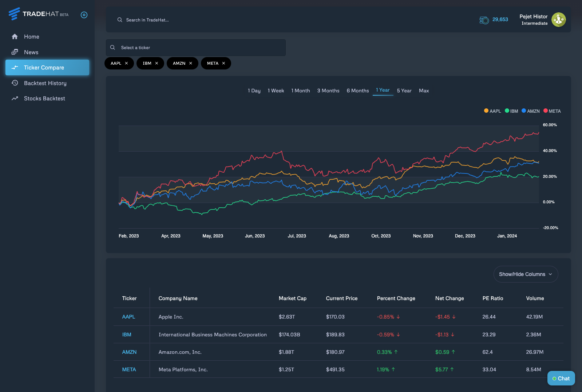Image resolution: width=582 pixels, height=392 pixels.
Task: Click the Chat button
Action: (561, 378)
